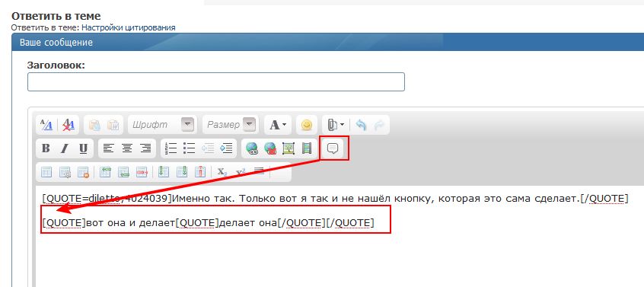The width and height of the screenshot is (644, 287).
Task: Click the Insert Horizontal Rule icon
Action: tap(259, 171)
